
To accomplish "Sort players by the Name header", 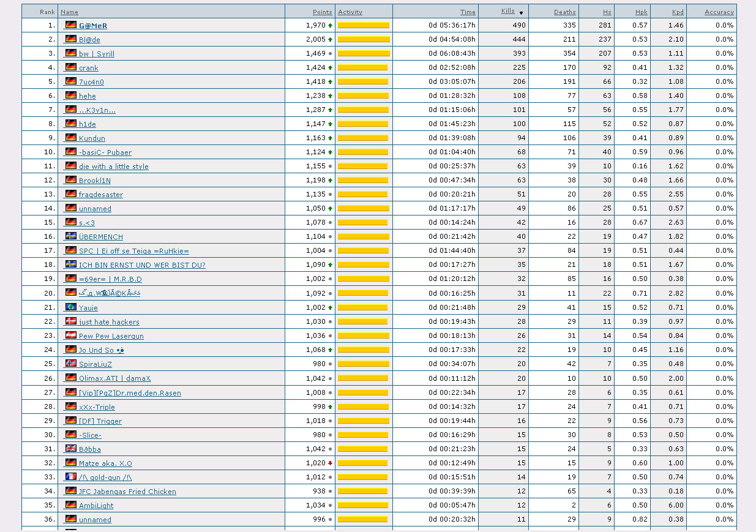I will 69,12.
